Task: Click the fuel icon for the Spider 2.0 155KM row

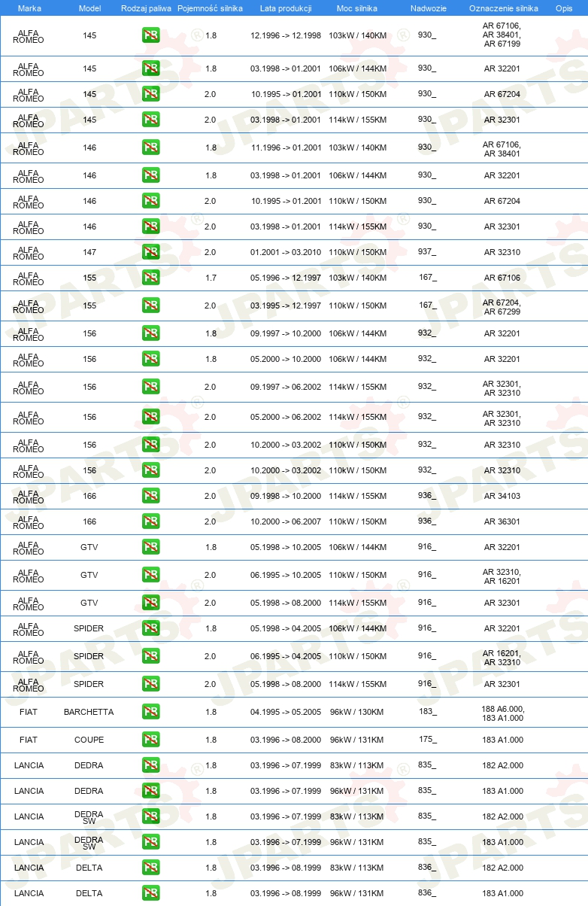Action: click(x=151, y=684)
